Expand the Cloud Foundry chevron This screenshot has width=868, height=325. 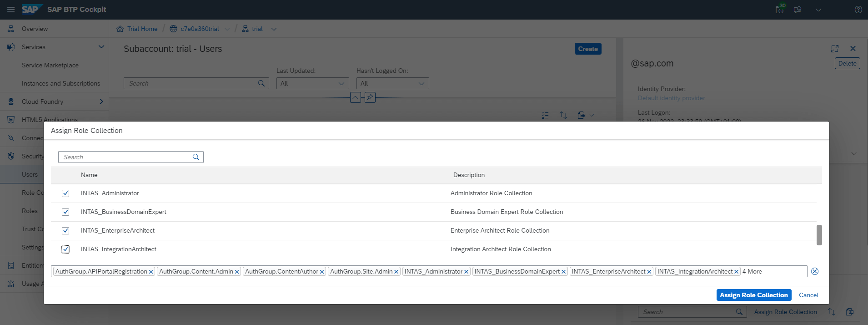pyautogui.click(x=101, y=102)
